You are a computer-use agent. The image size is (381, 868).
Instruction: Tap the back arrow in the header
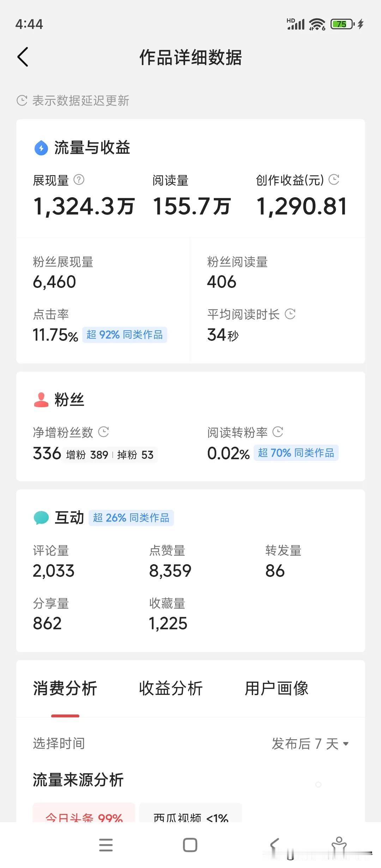tap(23, 57)
